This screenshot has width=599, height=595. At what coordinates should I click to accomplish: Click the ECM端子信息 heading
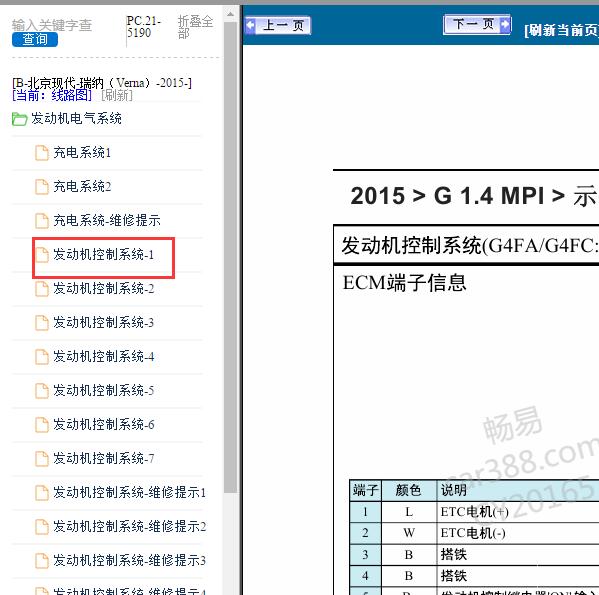click(x=405, y=283)
